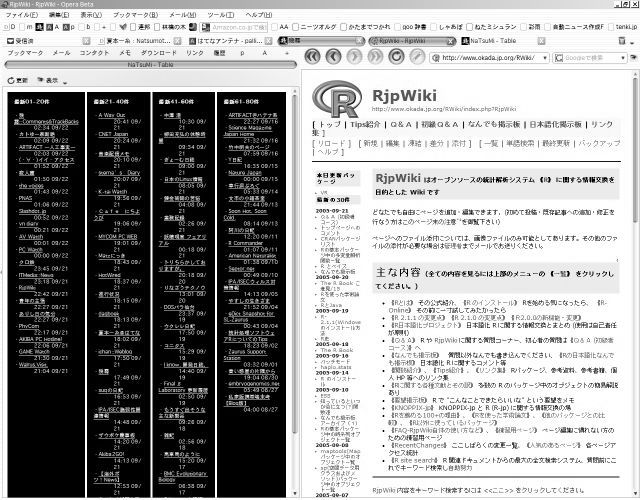Viewport: 640px width, 500px height.
Task: Open the CNET Japan link in NaTsuMi table
Action: pos(113,134)
